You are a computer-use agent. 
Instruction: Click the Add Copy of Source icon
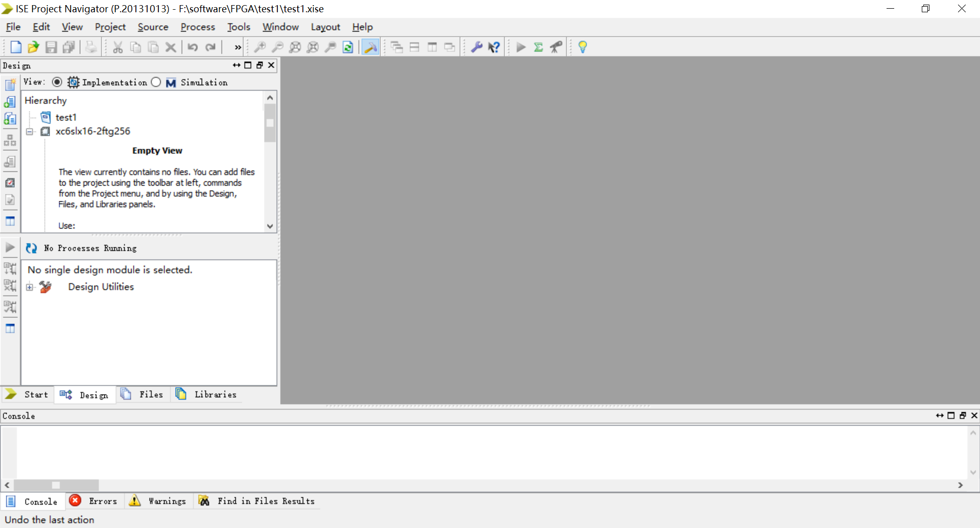[x=10, y=118]
